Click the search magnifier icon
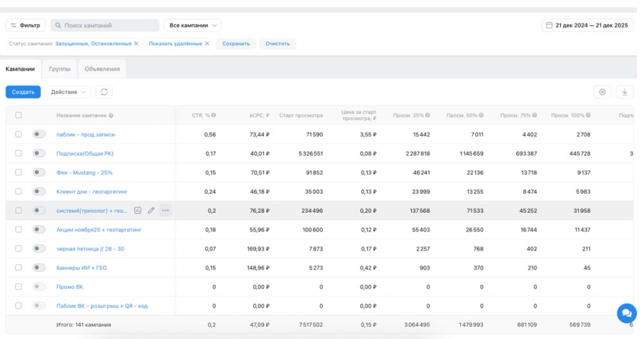 coord(58,26)
